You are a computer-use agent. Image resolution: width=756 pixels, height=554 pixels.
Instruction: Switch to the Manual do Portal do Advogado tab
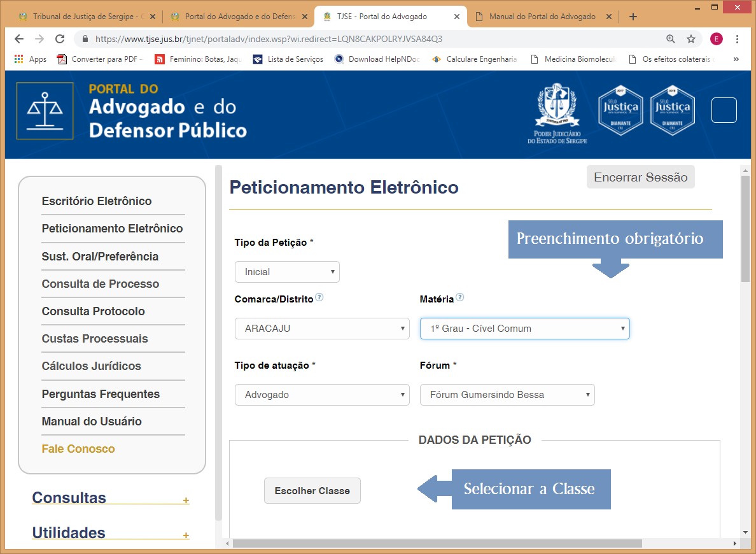[x=541, y=17]
